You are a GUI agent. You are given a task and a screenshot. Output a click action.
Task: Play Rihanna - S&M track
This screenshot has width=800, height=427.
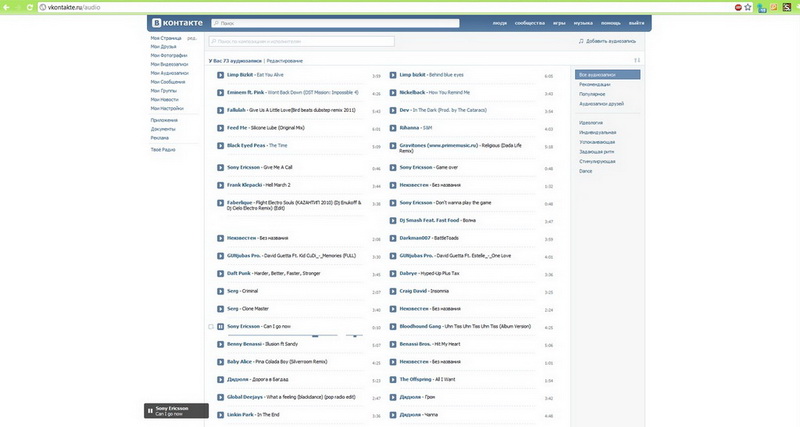tap(393, 128)
